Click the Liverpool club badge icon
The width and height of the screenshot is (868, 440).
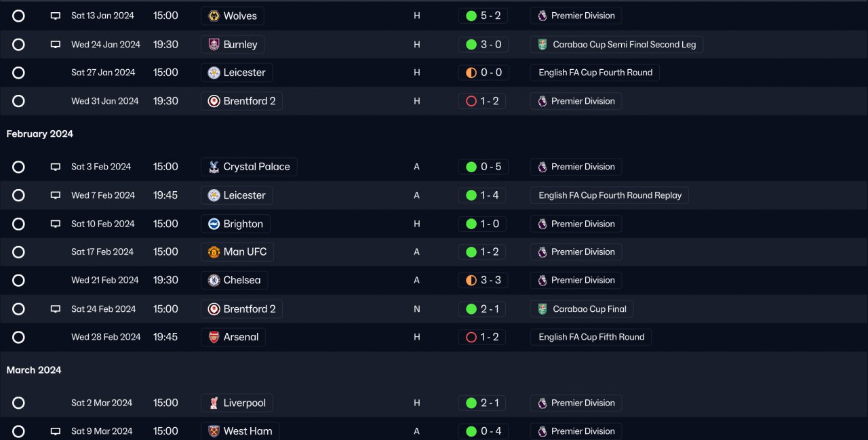point(214,403)
